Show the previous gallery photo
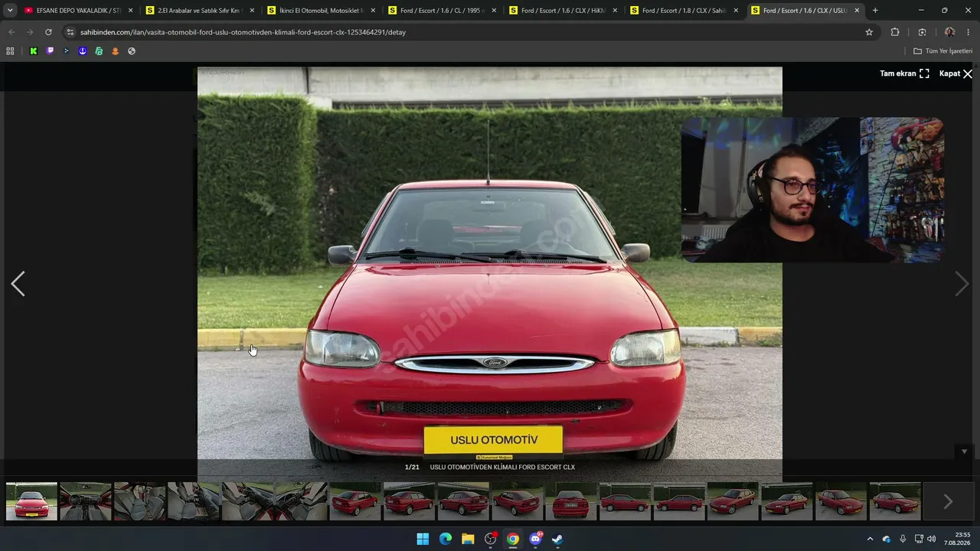 tap(18, 284)
